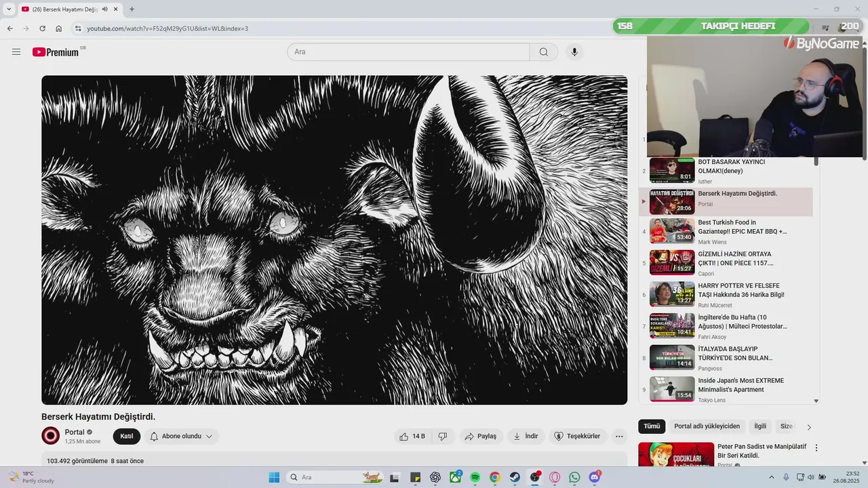Open Luther channel under BOT BASARAK video

click(x=705, y=182)
